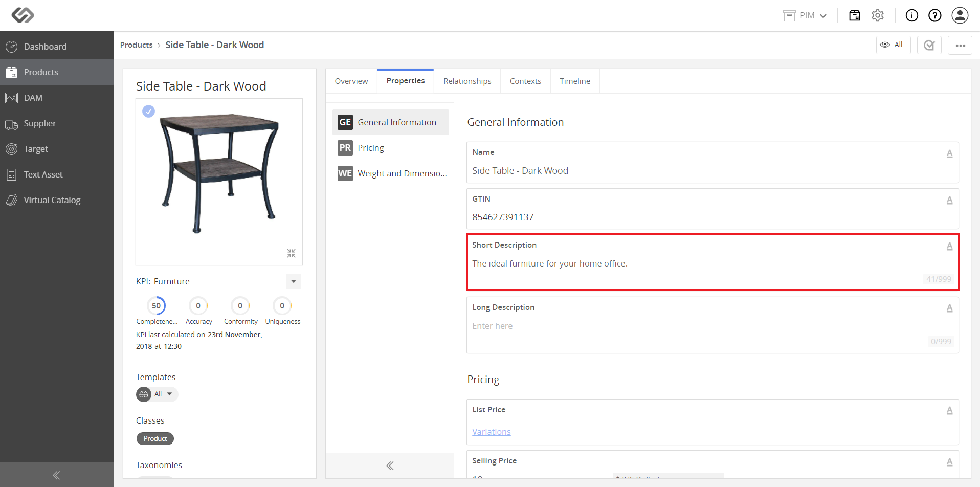Open help question mark icon
This screenshot has height=487, width=980.
click(x=935, y=15)
